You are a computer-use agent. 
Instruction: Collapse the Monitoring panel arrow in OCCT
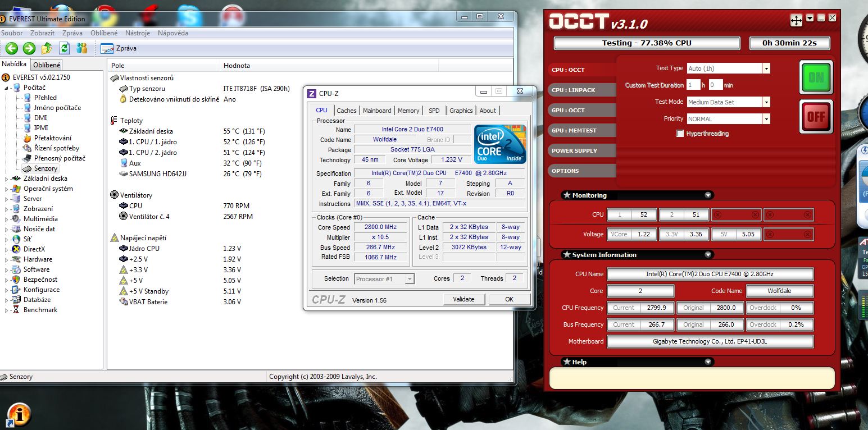click(708, 195)
